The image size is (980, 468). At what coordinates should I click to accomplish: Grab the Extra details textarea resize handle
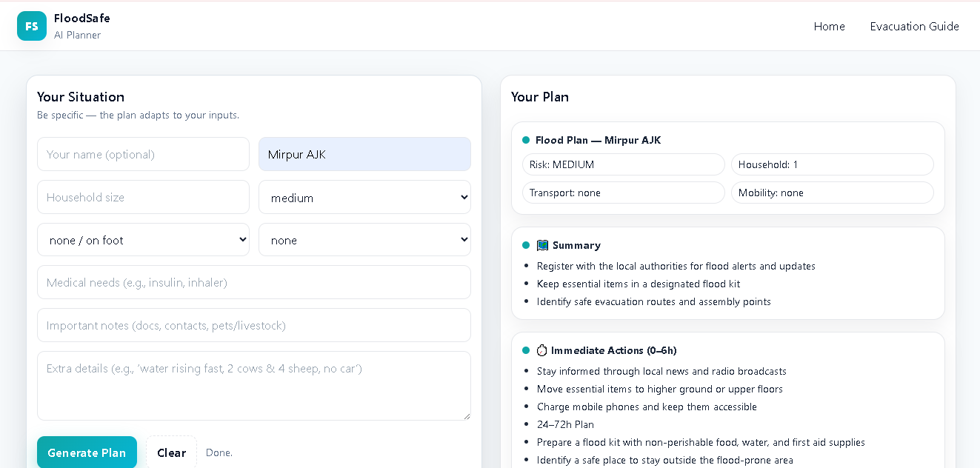(x=466, y=415)
